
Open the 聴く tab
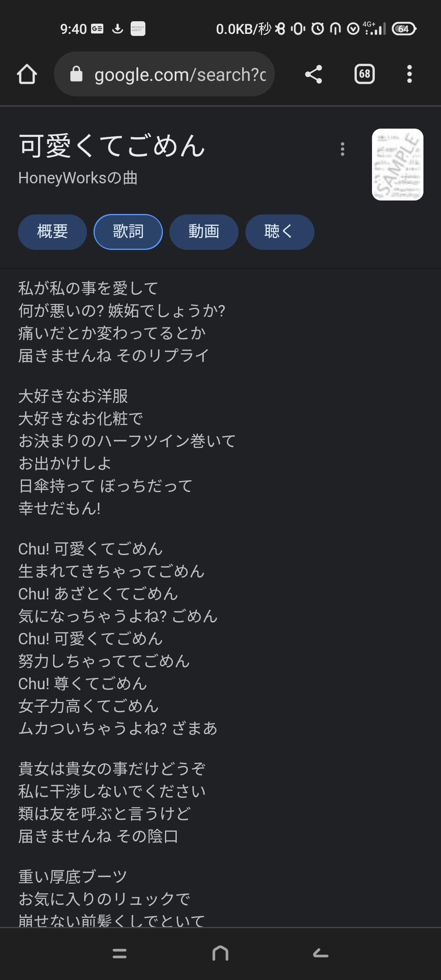[280, 232]
